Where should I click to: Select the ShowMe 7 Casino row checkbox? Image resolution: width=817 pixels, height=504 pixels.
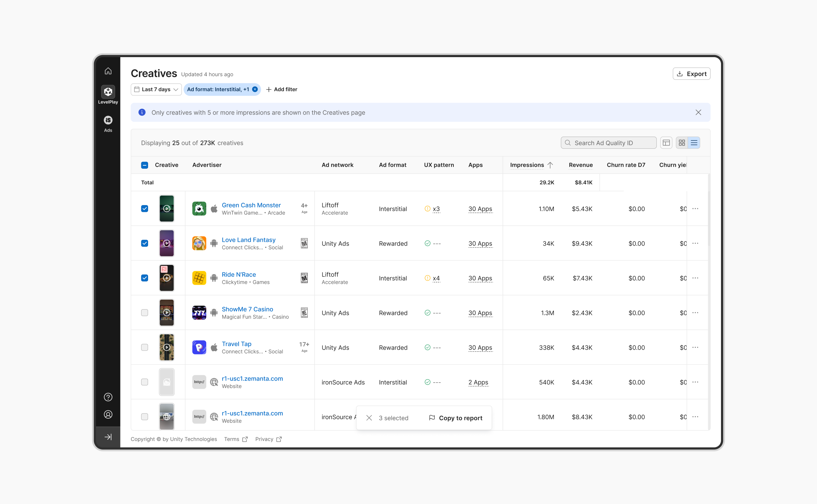point(145,313)
